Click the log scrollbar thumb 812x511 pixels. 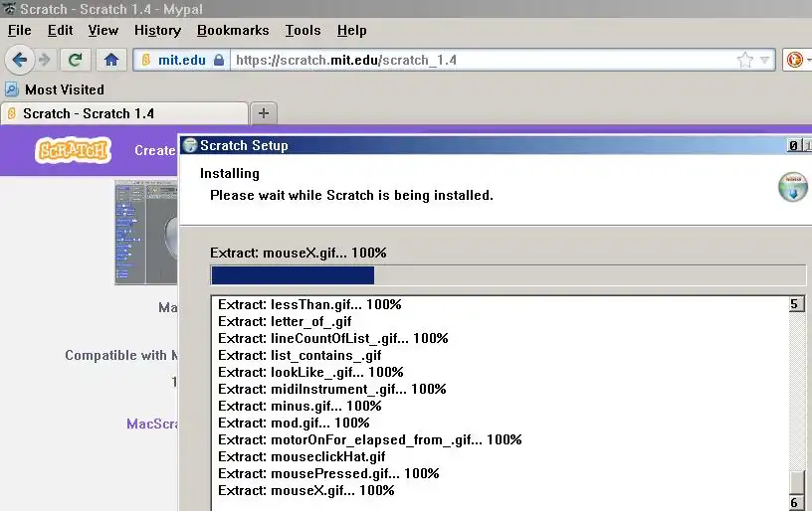796,482
